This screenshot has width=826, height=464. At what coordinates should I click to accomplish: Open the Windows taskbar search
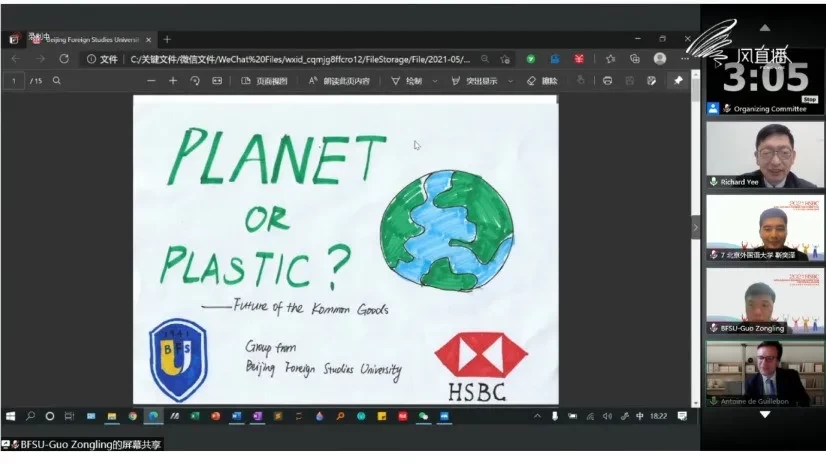point(30,416)
